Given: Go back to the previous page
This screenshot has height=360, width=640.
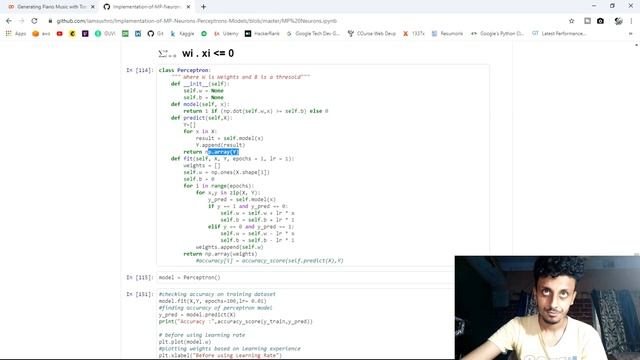Looking at the screenshot, I should click(9, 21).
